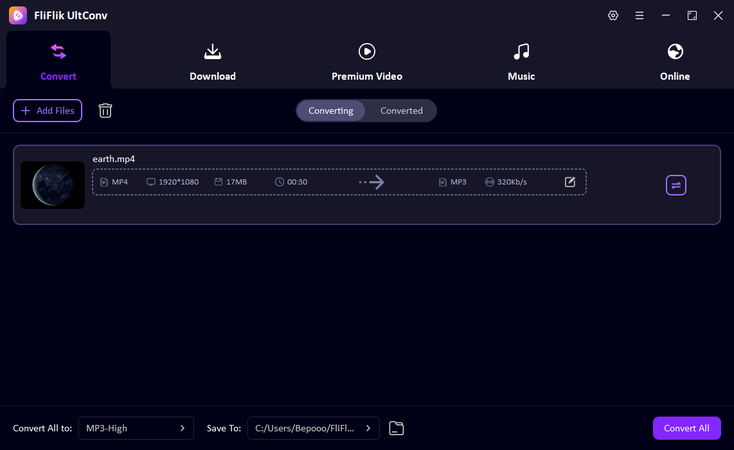The width and height of the screenshot is (734, 450).
Task: Open the output folder icon
Action: (396, 428)
